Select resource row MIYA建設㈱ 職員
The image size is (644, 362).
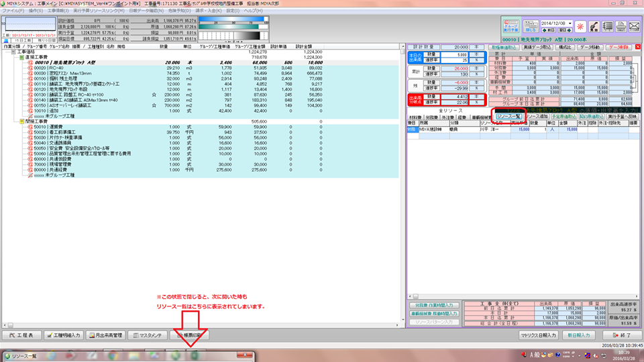coord(523,129)
